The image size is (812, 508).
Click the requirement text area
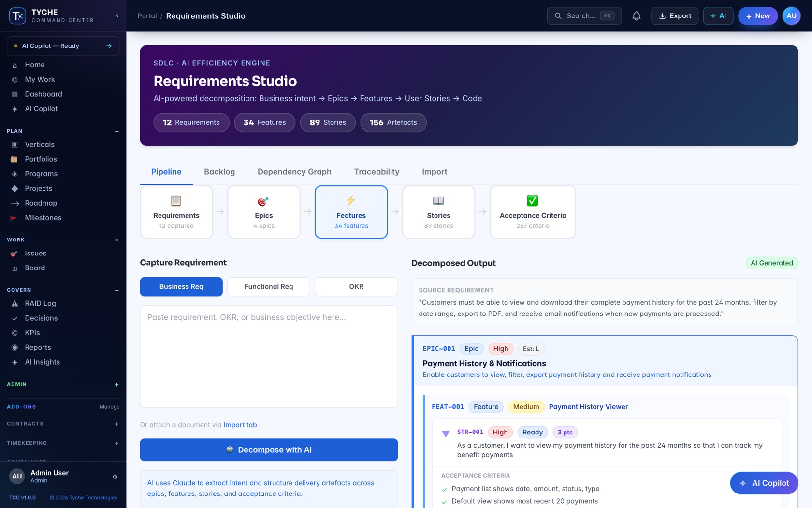click(x=269, y=357)
